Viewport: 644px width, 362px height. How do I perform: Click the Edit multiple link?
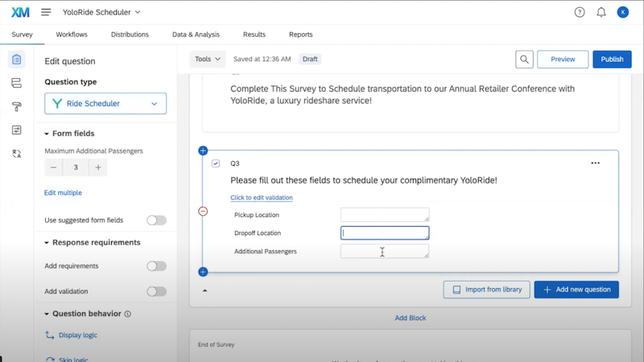[x=63, y=192]
